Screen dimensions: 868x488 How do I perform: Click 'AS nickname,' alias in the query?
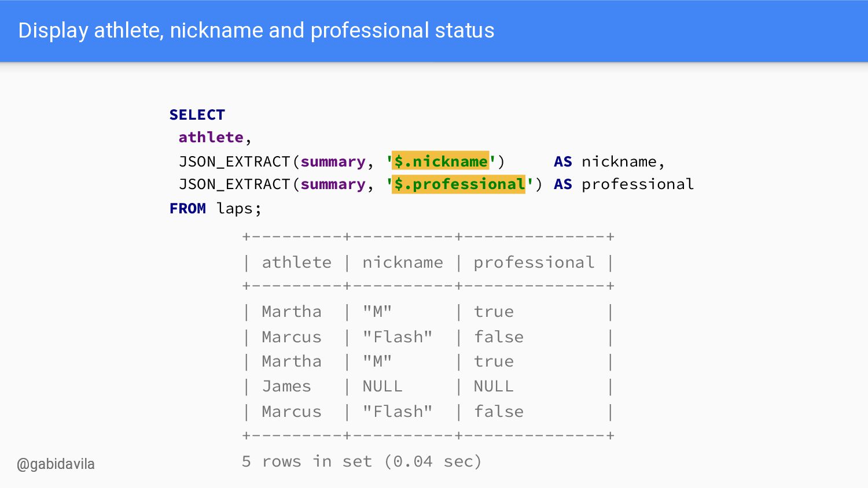coord(609,162)
